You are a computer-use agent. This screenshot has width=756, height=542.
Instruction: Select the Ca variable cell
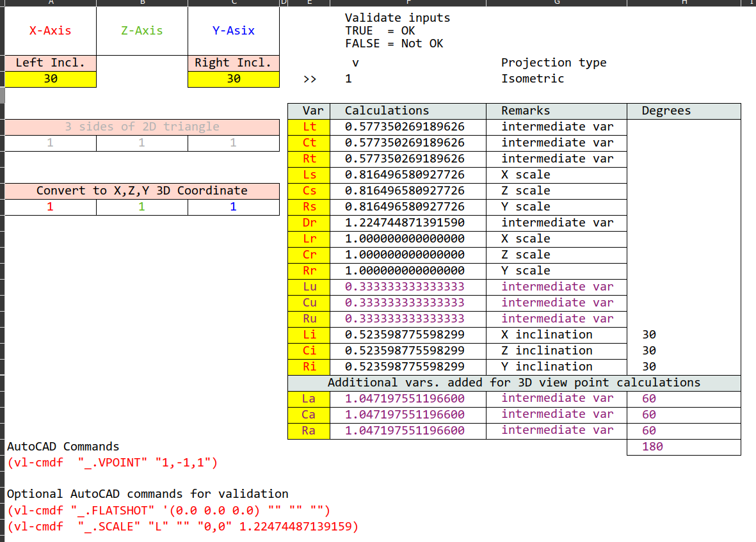click(309, 415)
